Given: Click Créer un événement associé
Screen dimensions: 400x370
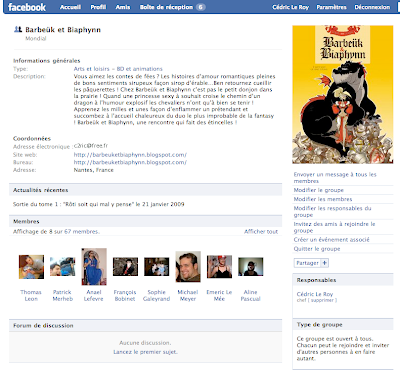Looking at the screenshot, I should (331, 240).
